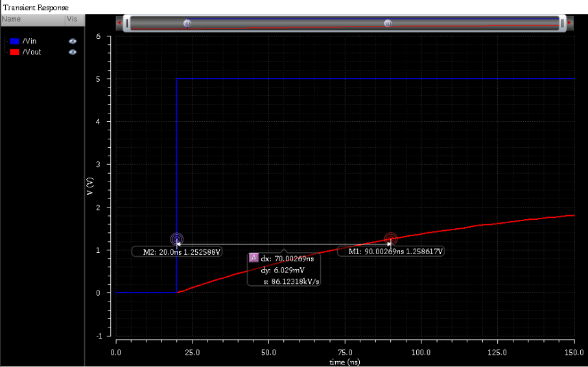The height and width of the screenshot is (367, 588).
Task: Click the 75.0 x-axis tick label
Action: pos(345,353)
